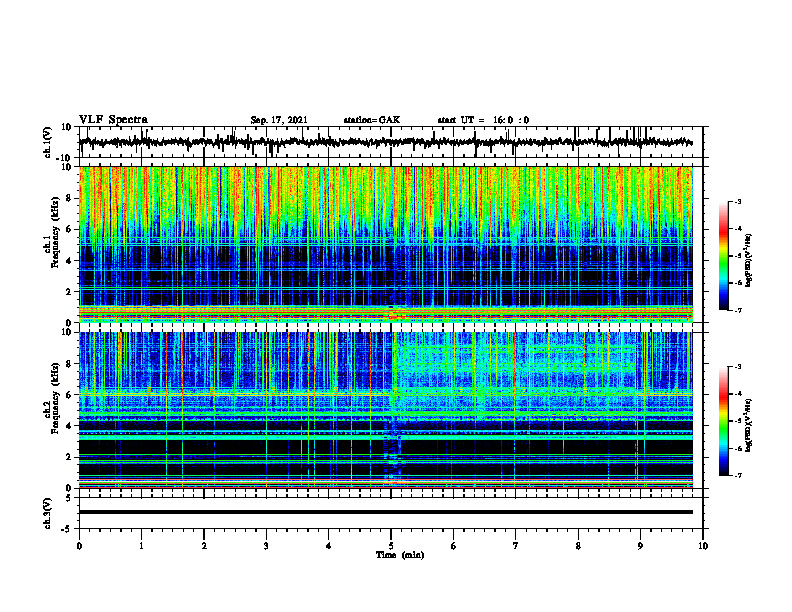The width and height of the screenshot is (792, 612).
Task: Click the VLF Spectra title text
Action: click(113, 120)
